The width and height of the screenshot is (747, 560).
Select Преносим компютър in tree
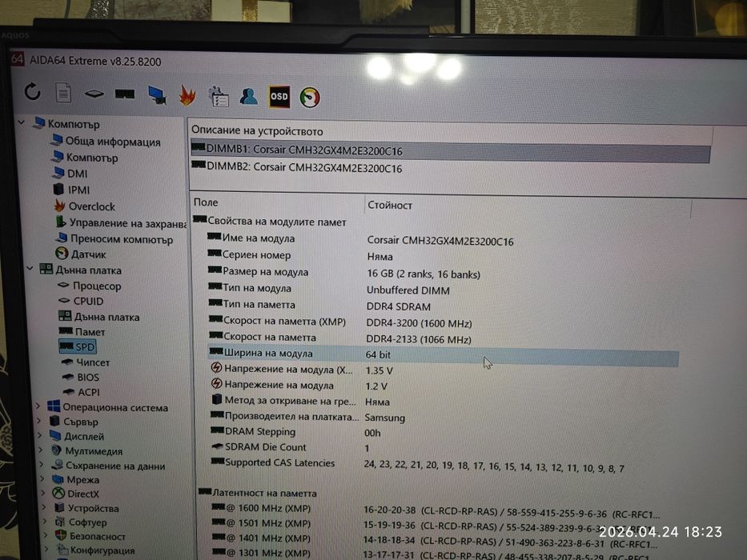pos(114,238)
